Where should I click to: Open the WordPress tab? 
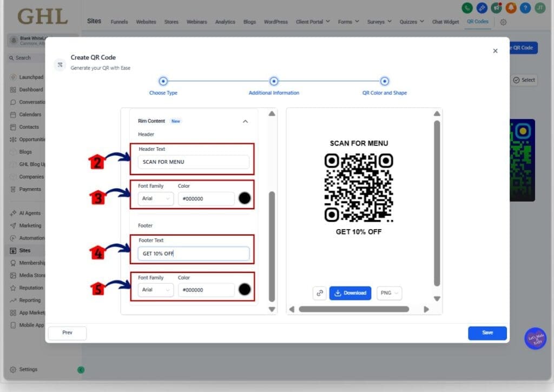point(275,22)
